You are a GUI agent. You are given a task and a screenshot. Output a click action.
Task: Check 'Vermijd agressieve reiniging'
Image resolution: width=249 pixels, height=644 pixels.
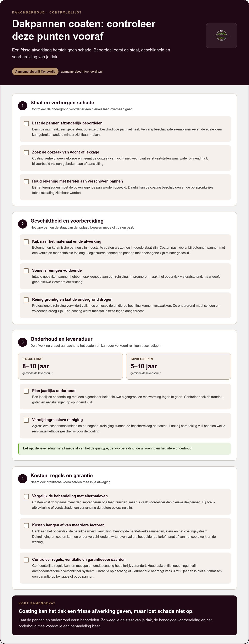pyautogui.click(x=26, y=420)
